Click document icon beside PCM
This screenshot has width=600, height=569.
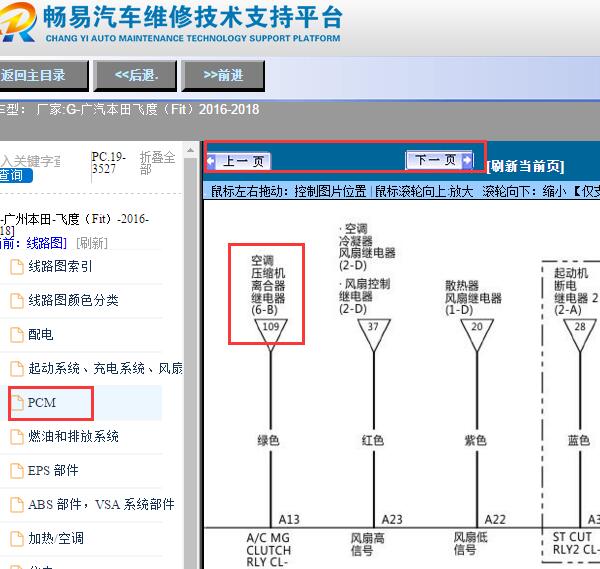[16, 403]
